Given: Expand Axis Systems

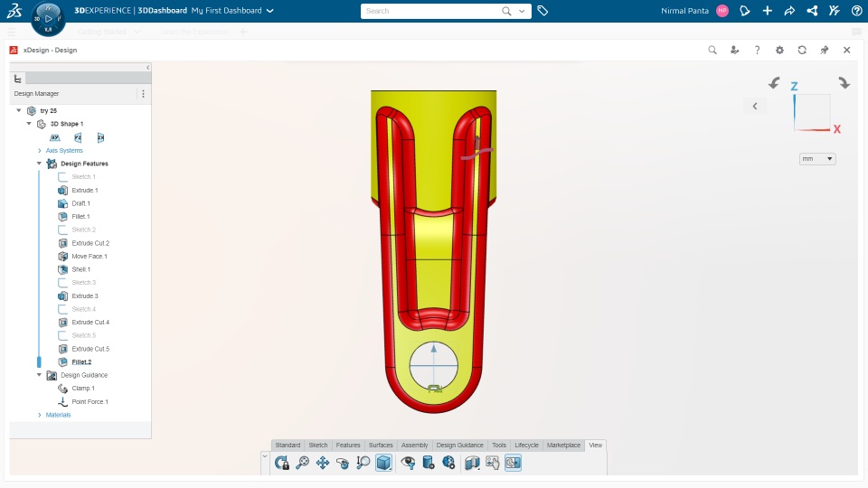Looking at the screenshot, I should click(39, 151).
